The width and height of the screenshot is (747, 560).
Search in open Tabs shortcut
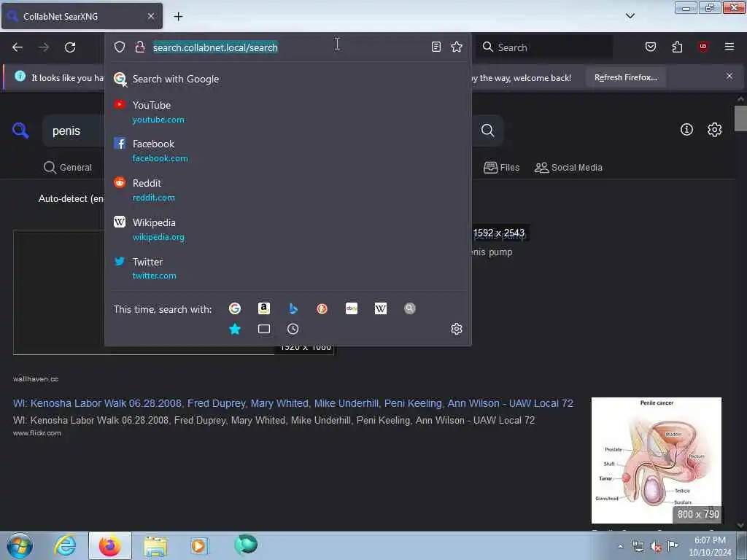point(264,329)
